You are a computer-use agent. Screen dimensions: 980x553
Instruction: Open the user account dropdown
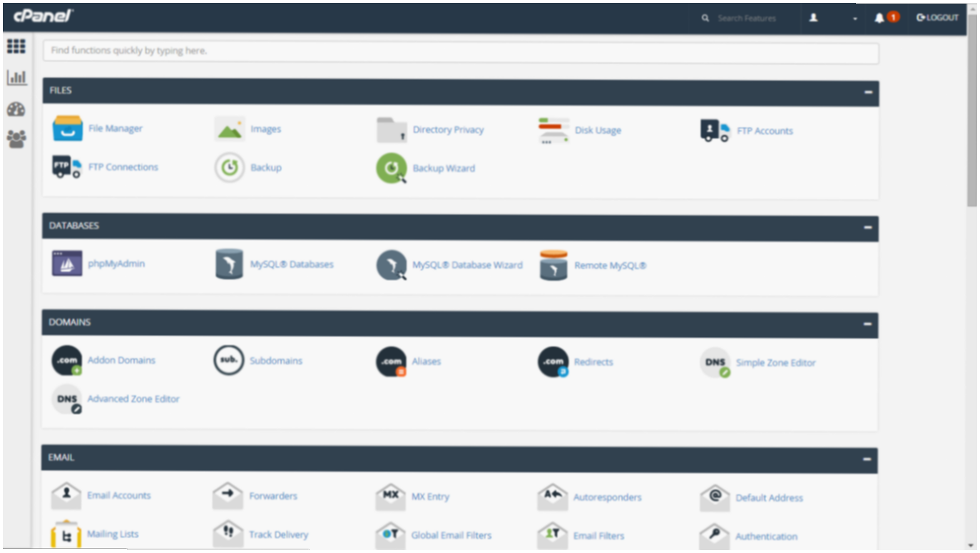click(832, 18)
